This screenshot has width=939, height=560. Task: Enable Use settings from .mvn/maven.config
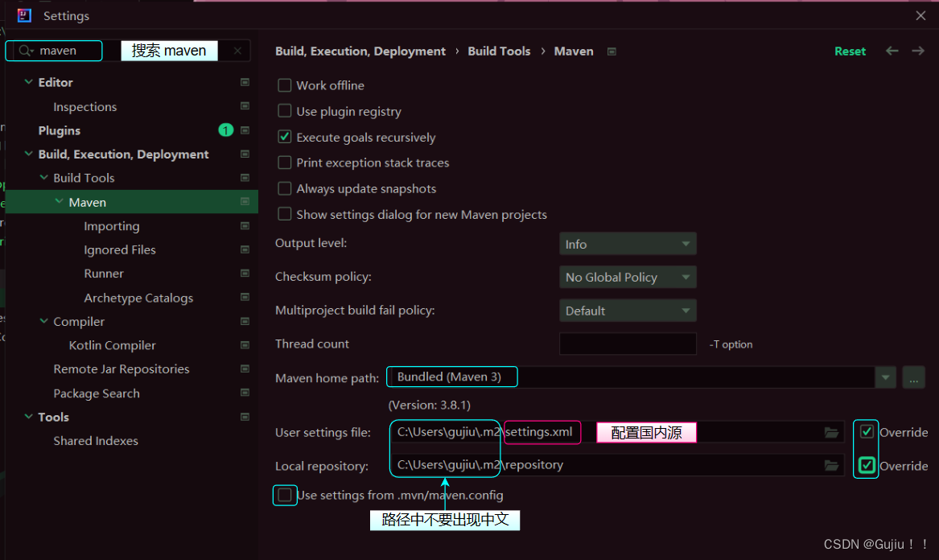(x=285, y=495)
